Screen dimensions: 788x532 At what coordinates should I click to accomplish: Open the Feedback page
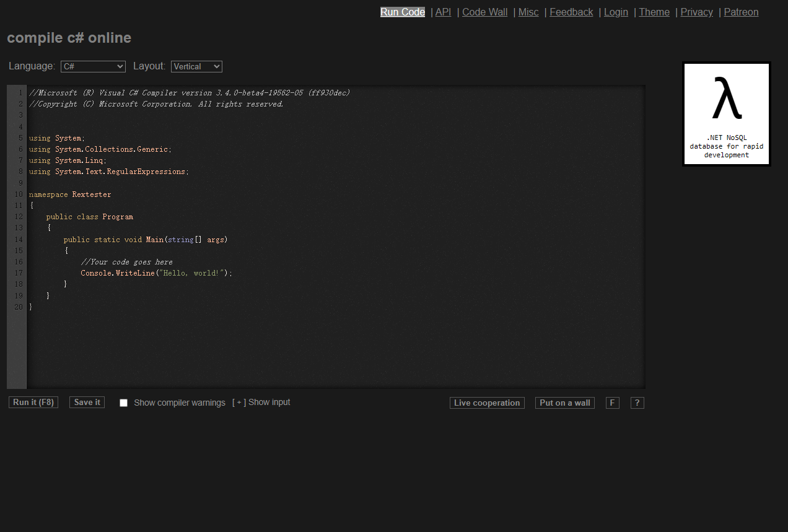click(571, 12)
